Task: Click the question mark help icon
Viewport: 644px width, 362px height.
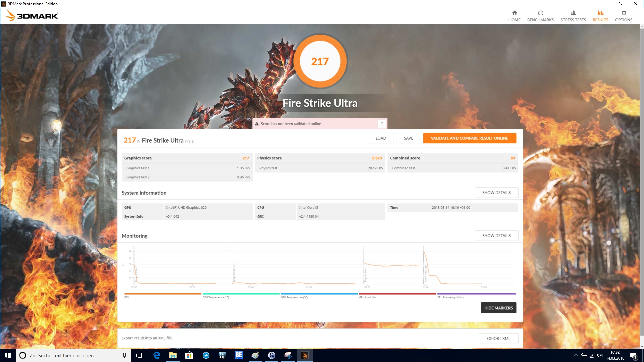Action: coord(382,124)
